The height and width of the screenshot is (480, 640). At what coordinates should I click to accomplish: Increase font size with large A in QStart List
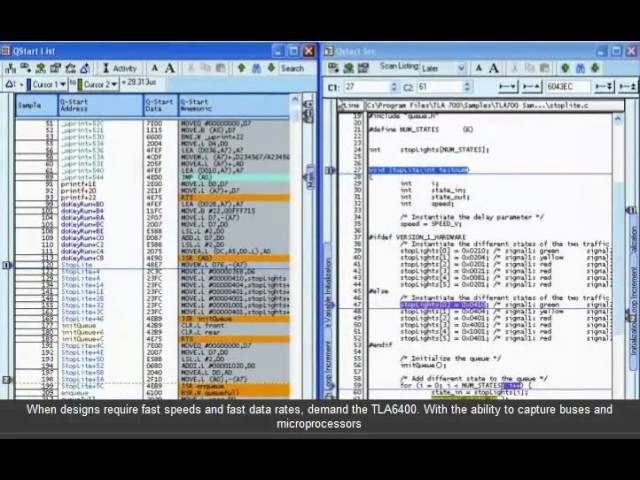[x=170, y=68]
